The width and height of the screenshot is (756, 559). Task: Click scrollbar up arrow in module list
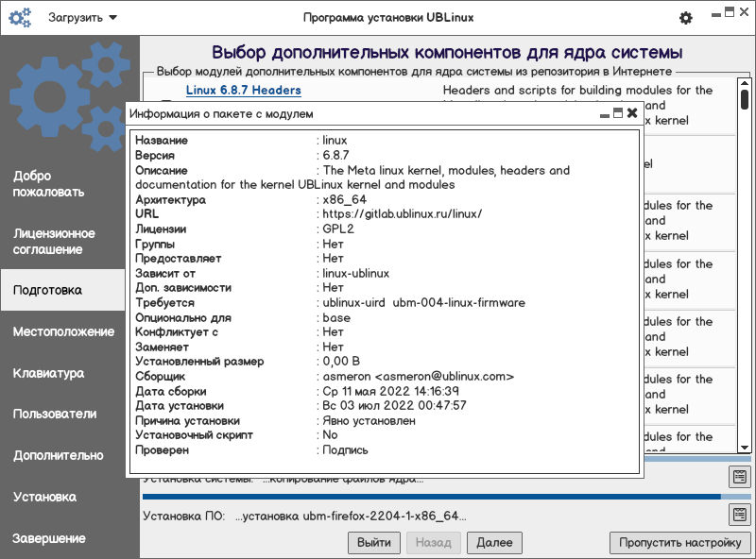tap(745, 83)
